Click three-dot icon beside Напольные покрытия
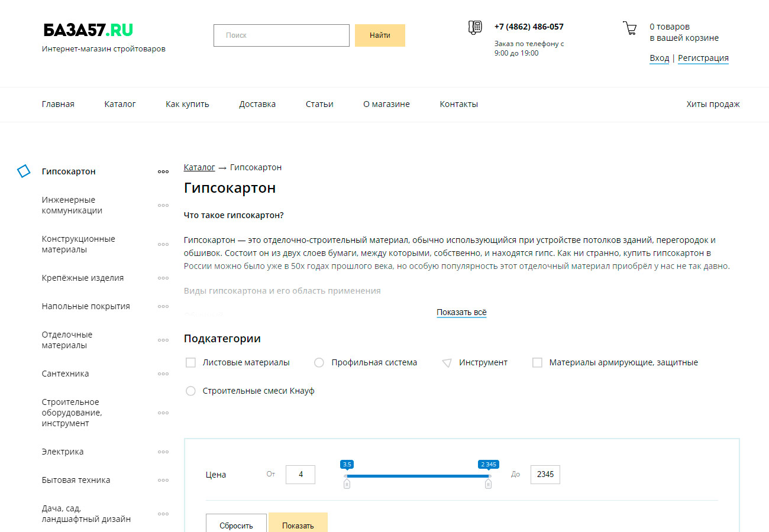The image size is (769, 532). point(163,306)
